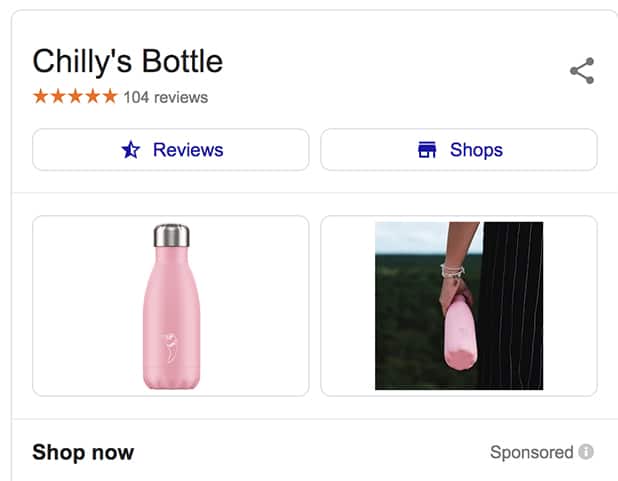Click the storefront icon in Shops button
Image resolution: width=618 pixels, height=481 pixels.
click(x=427, y=150)
